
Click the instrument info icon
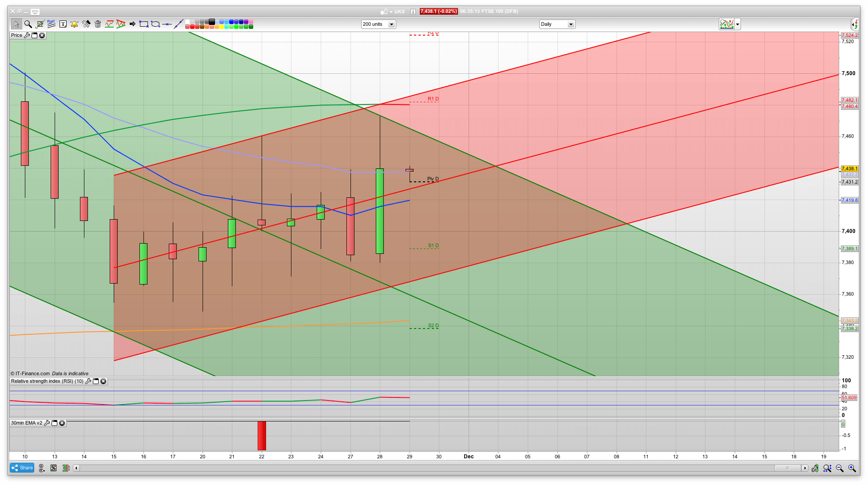(413, 12)
